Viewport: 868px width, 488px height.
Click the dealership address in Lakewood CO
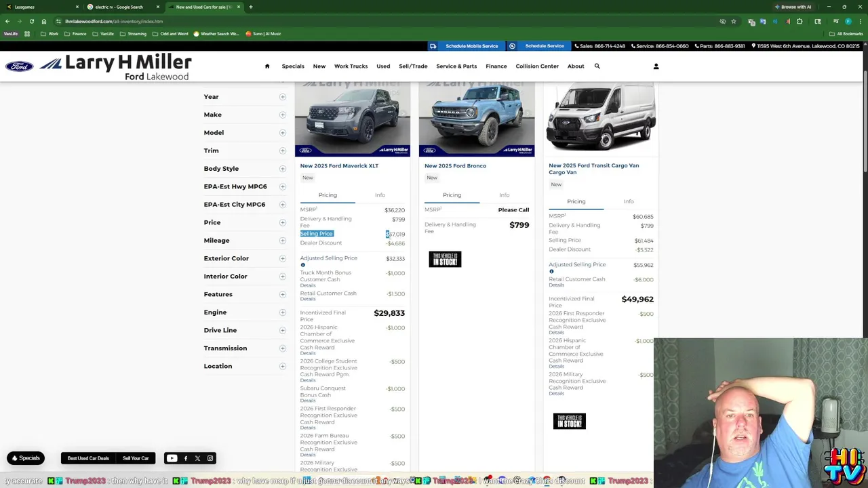pyautogui.click(x=806, y=46)
